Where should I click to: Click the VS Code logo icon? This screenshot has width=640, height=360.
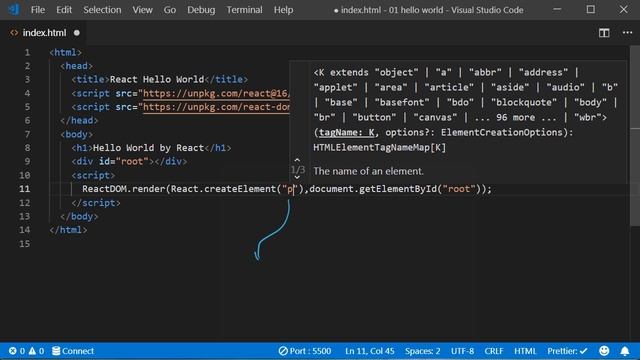click(x=13, y=9)
